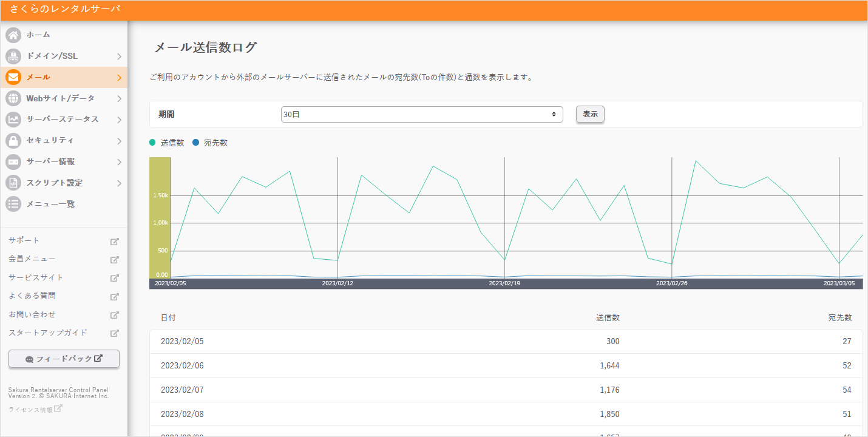Select the メール sidebar menu item
Screen dimensions: 868x437
pyautogui.click(x=64, y=77)
